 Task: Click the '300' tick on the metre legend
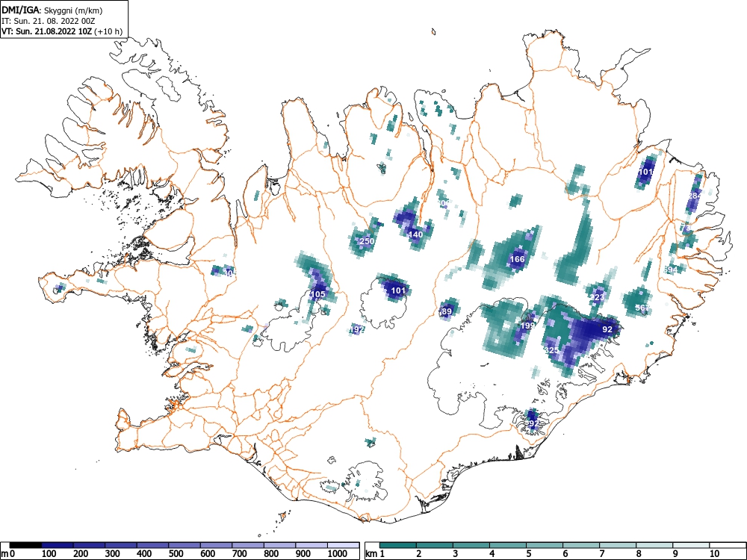(x=113, y=554)
